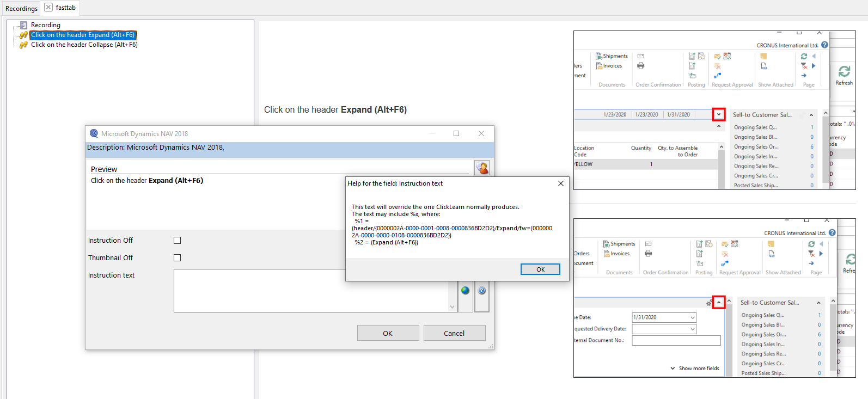Click the keys icon beside the Collapse step

[23, 45]
